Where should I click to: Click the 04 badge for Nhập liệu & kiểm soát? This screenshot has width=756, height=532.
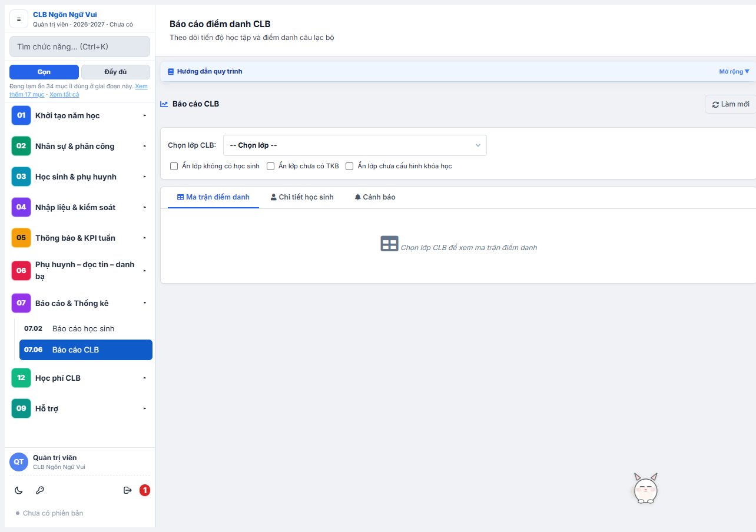(21, 207)
